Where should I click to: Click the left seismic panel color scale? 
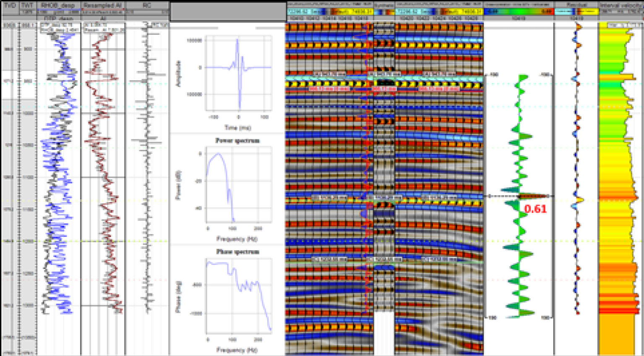coord(329,12)
